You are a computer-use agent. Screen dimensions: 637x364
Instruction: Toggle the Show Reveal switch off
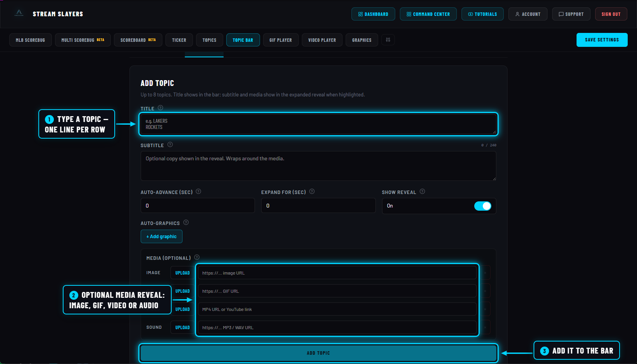482,206
